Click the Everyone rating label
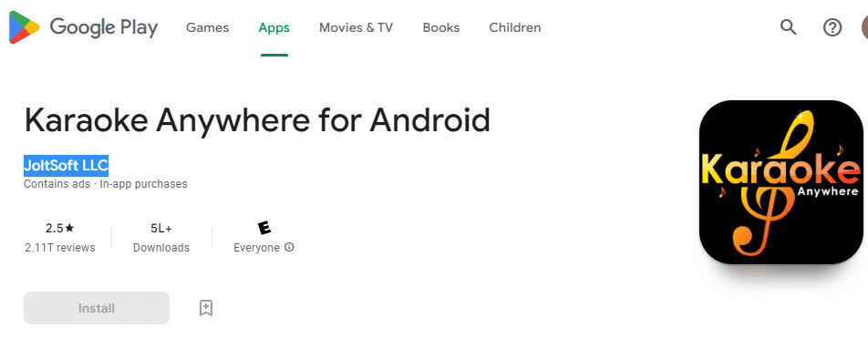This screenshot has height=339, width=868. [x=256, y=248]
